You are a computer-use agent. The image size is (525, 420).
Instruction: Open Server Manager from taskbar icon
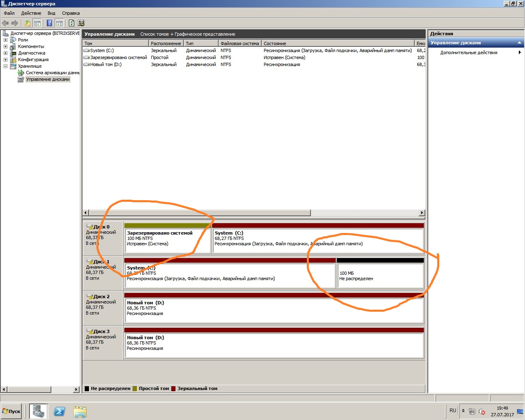point(39,411)
